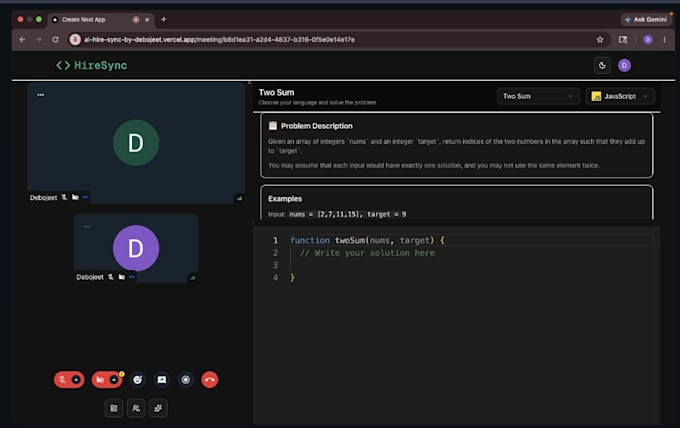Go forward in the browser
Viewport: 680px width, 428px height.
point(39,39)
